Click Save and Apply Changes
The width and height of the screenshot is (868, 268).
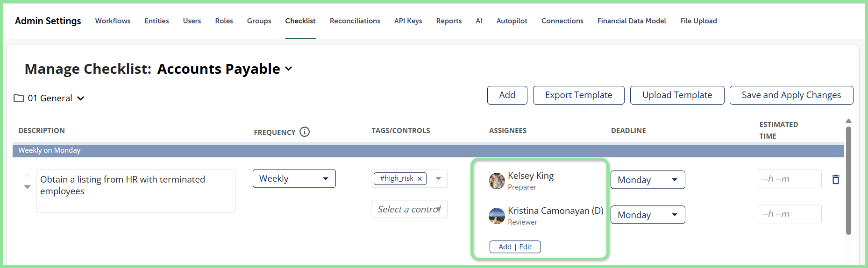pyautogui.click(x=791, y=95)
